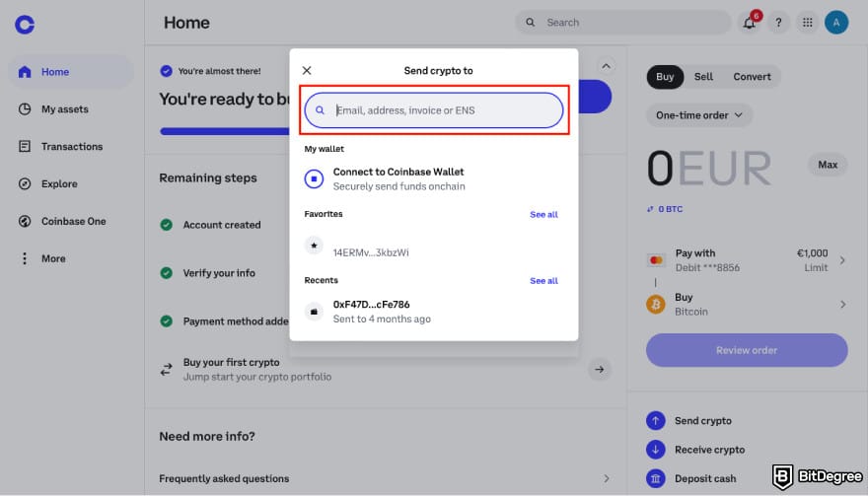Click Account created checkmark

click(x=166, y=225)
